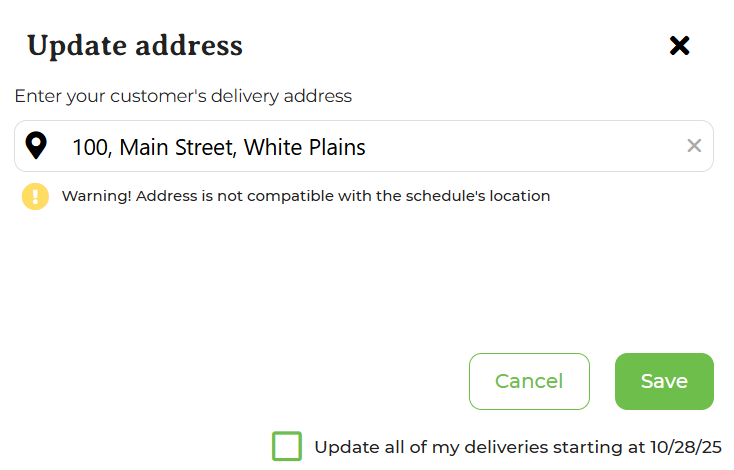The height and width of the screenshot is (470, 734).
Task: Click the Update all of my deliveries label
Action: point(518,447)
